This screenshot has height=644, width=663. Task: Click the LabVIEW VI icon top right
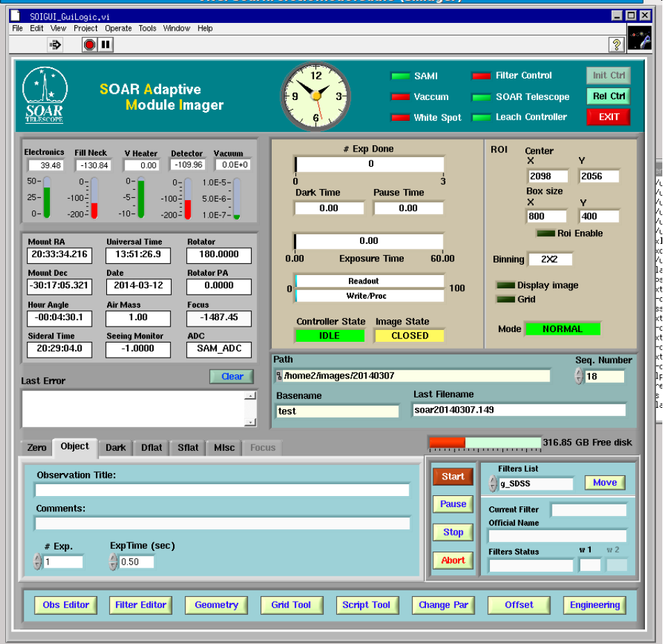tap(639, 39)
